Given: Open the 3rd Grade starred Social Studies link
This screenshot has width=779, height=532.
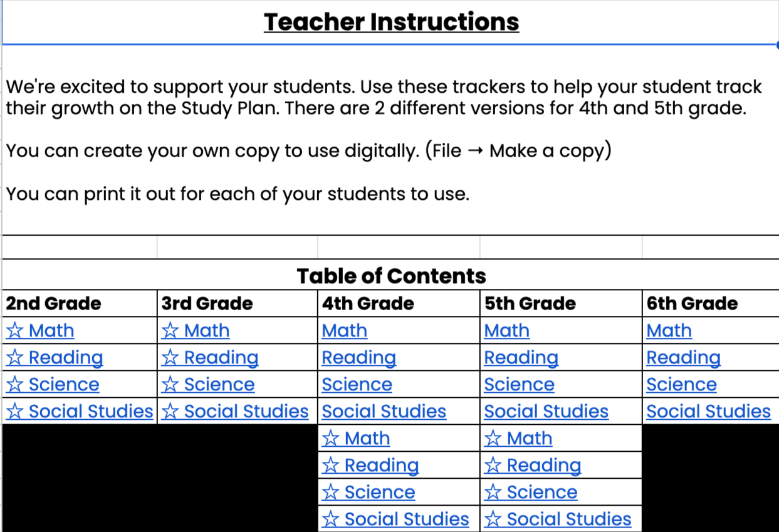Looking at the screenshot, I should click(235, 411).
